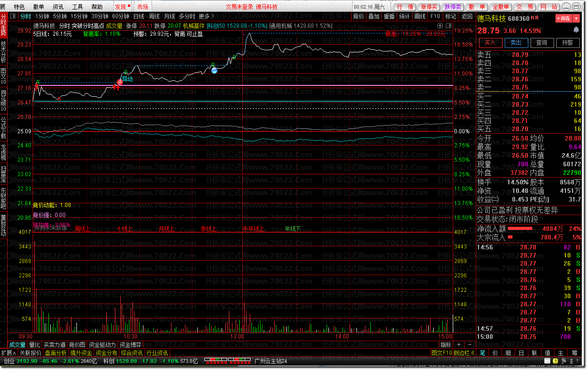
Task: Switch to 日线 period
Action: pyautogui.click(x=139, y=16)
